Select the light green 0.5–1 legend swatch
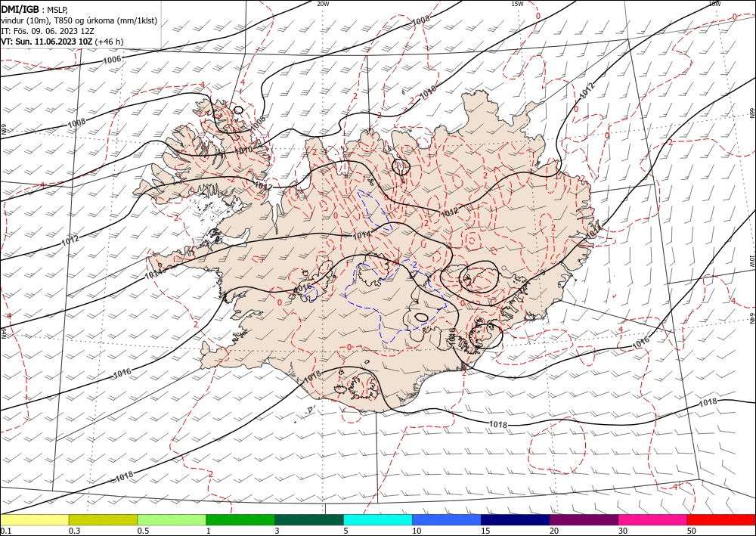 point(172,520)
